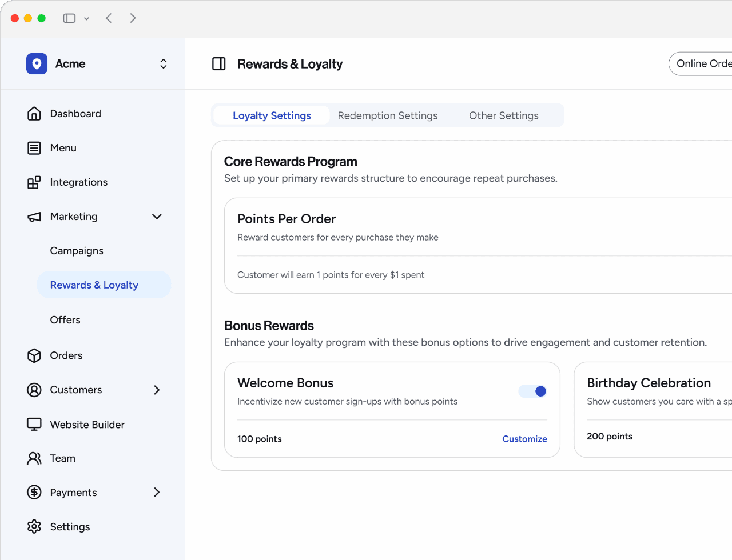This screenshot has width=732, height=560.
Task: Click Customize link on Welcome Bonus card
Action: [x=524, y=439]
